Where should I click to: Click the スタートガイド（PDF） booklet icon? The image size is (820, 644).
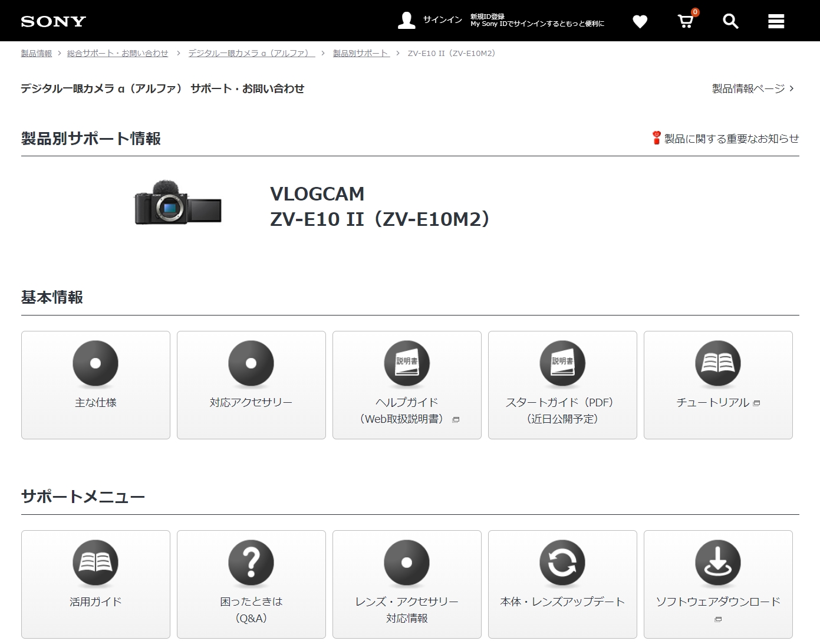[562, 364]
